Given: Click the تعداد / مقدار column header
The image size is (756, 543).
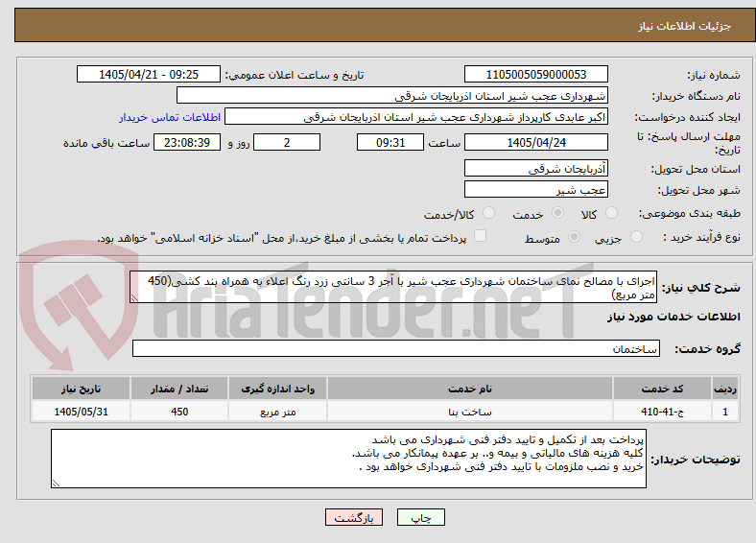Looking at the screenshot, I should click(x=179, y=389).
